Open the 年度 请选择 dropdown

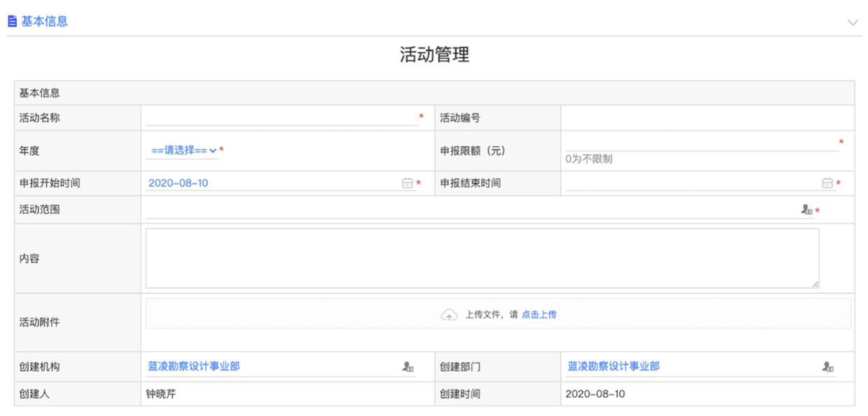coord(183,150)
